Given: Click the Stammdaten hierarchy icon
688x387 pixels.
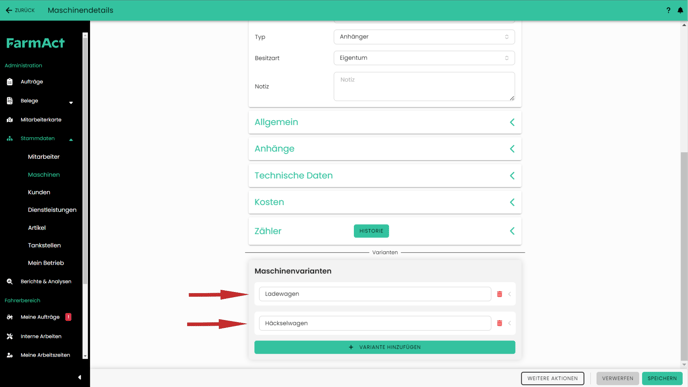Looking at the screenshot, I should pos(10,138).
